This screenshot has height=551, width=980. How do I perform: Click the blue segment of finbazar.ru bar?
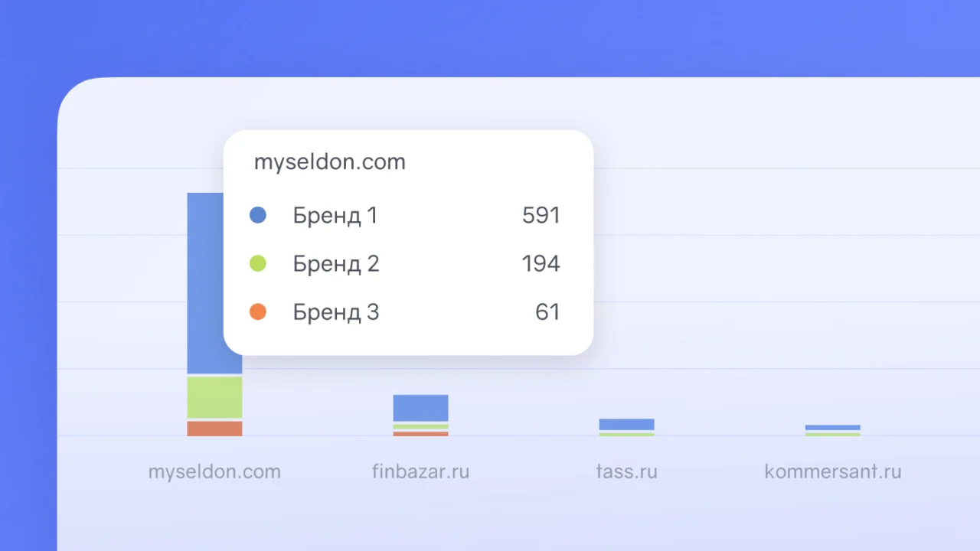tap(420, 408)
